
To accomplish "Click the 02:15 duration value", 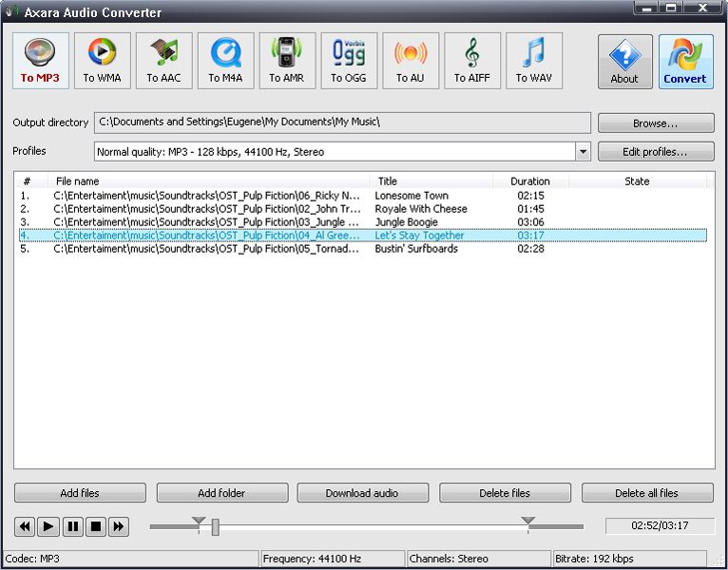I will tap(530, 196).
